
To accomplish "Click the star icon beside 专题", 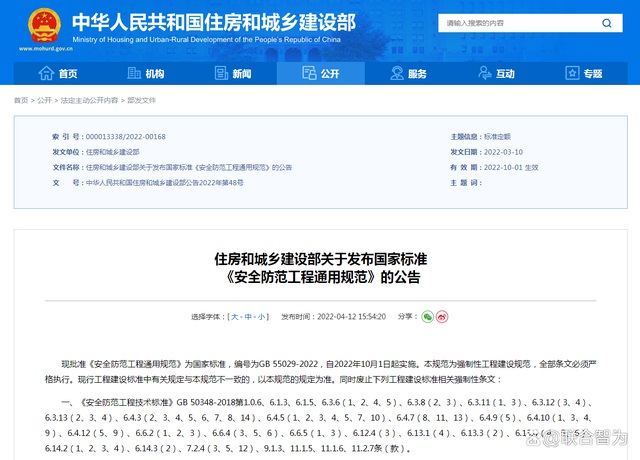I will tap(572, 73).
